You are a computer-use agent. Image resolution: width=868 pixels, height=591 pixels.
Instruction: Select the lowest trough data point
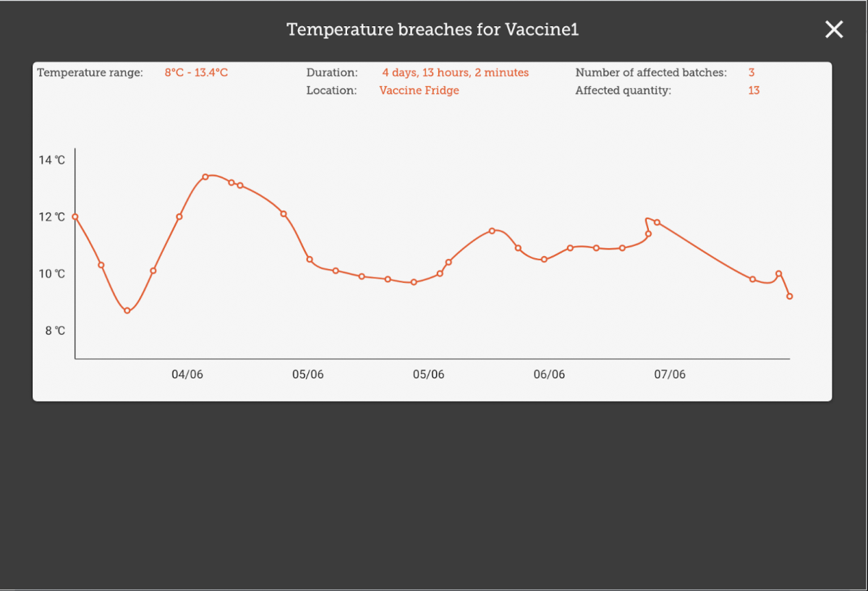pos(127,310)
